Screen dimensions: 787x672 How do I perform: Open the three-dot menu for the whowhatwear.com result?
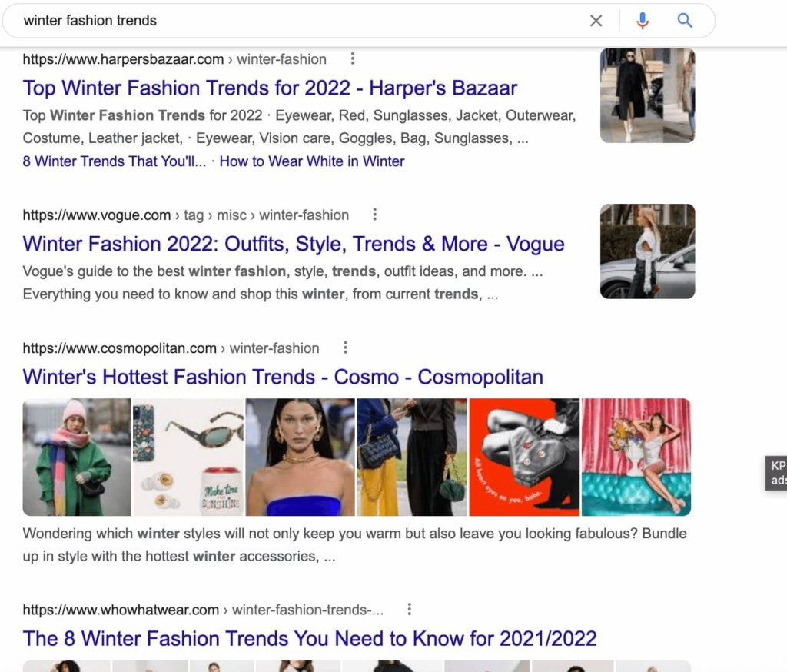(410, 609)
